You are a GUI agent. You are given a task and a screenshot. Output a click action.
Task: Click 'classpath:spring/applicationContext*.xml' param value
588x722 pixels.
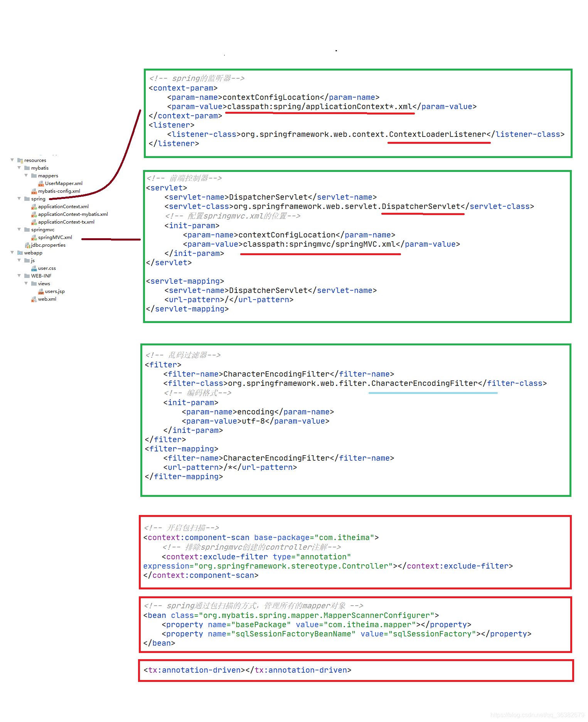coord(320,107)
